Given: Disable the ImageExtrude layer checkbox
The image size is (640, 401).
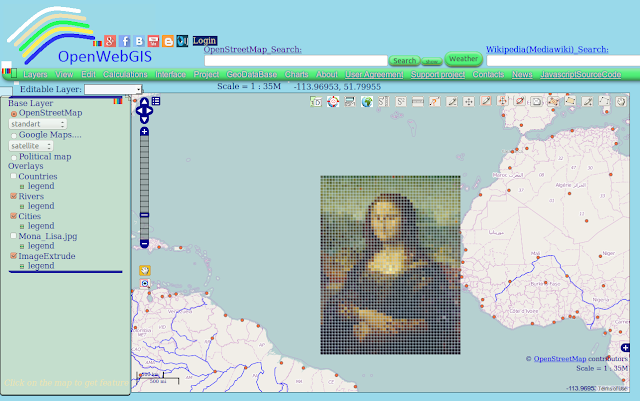Looking at the screenshot, I should (13, 256).
